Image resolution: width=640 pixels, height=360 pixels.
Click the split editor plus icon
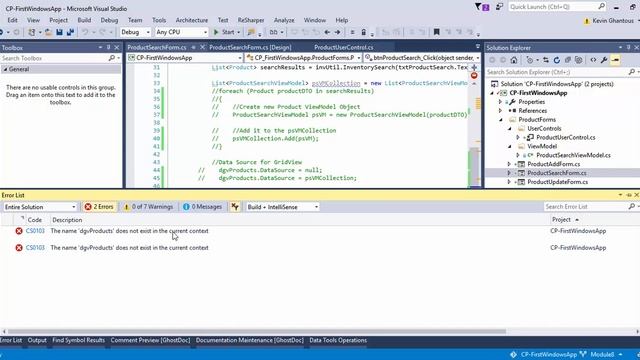(x=474, y=67)
